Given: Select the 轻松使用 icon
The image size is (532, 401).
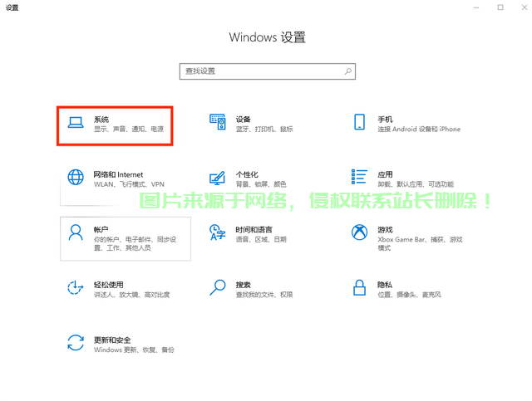Looking at the screenshot, I should 76,288.
